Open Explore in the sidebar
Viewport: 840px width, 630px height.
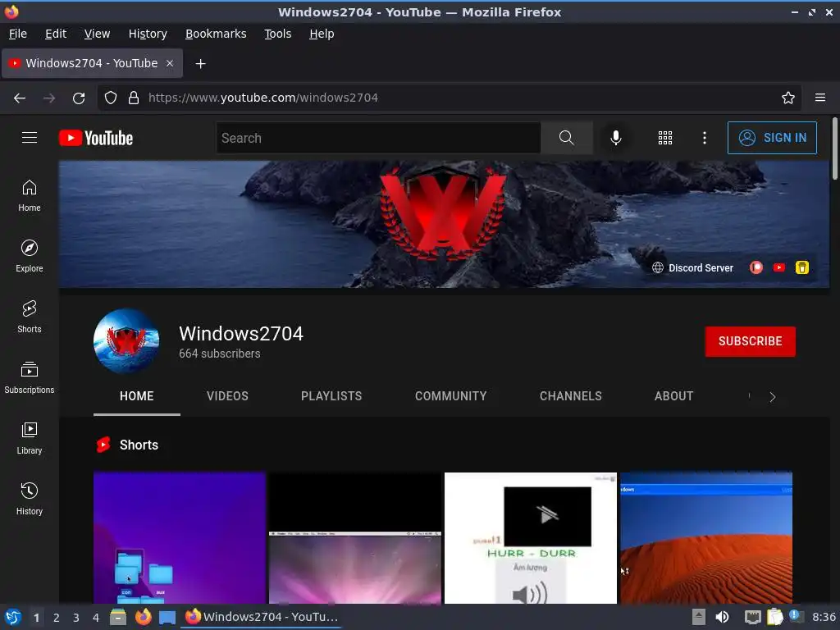pyautogui.click(x=30, y=256)
